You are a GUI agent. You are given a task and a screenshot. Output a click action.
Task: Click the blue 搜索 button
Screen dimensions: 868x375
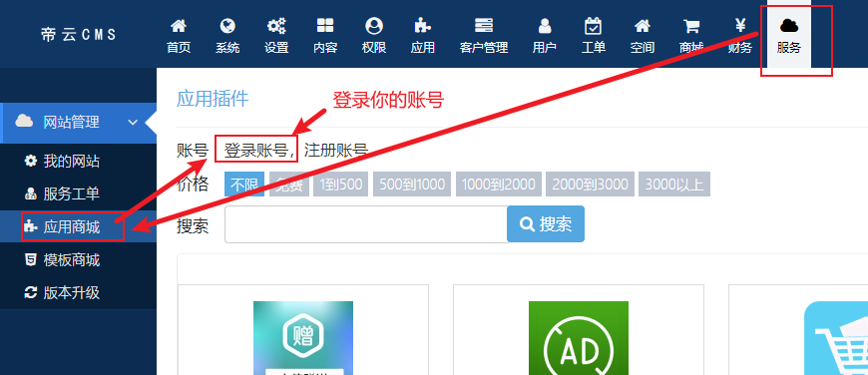coord(546,224)
